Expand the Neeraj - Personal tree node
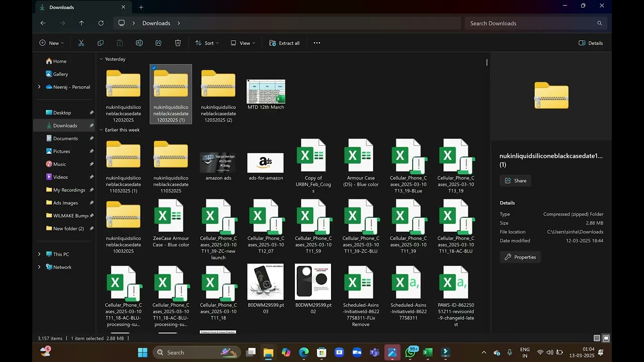The width and height of the screenshot is (644, 362). coord(39,87)
